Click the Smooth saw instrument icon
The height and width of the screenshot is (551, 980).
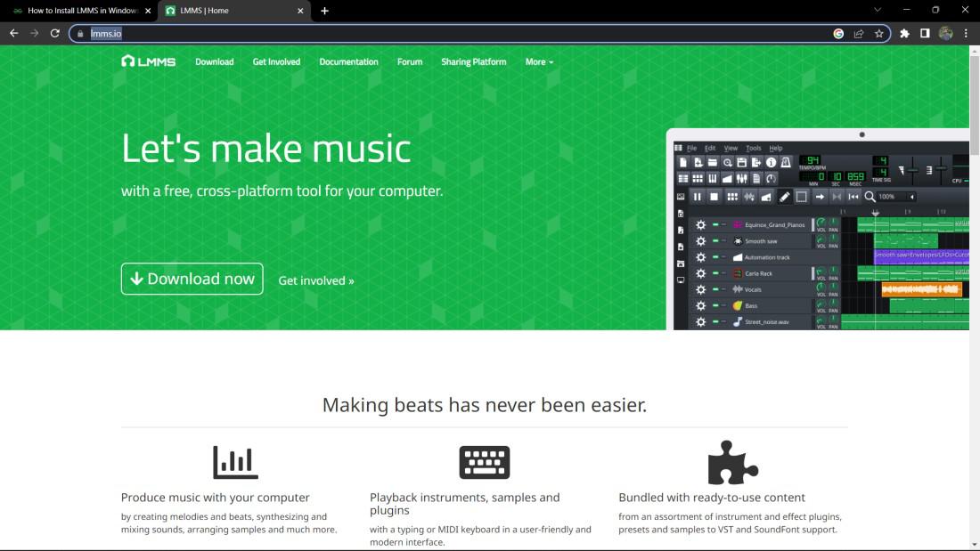(x=737, y=240)
